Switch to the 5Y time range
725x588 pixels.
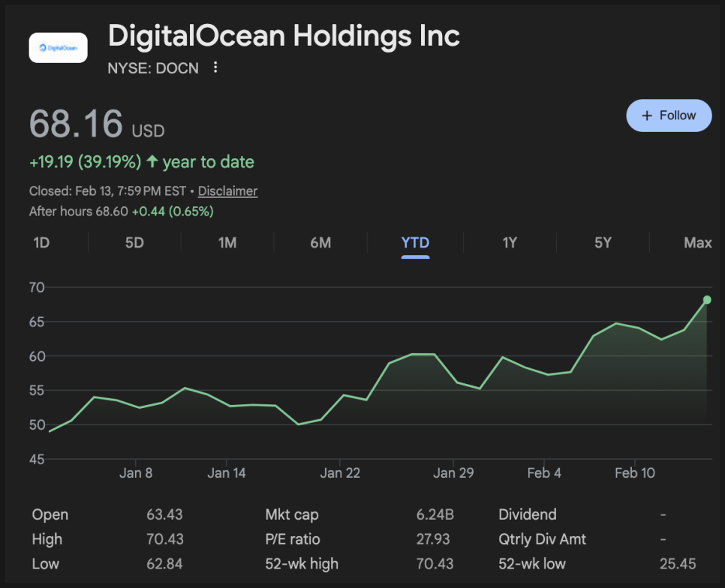pos(603,243)
